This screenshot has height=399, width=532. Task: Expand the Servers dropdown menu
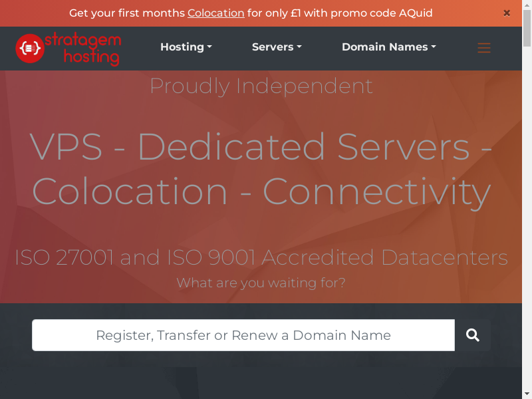pos(277,47)
